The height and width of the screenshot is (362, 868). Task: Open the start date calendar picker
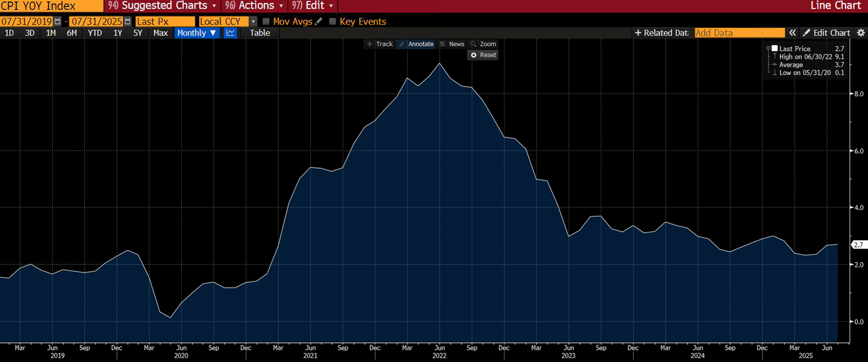click(57, 21)
